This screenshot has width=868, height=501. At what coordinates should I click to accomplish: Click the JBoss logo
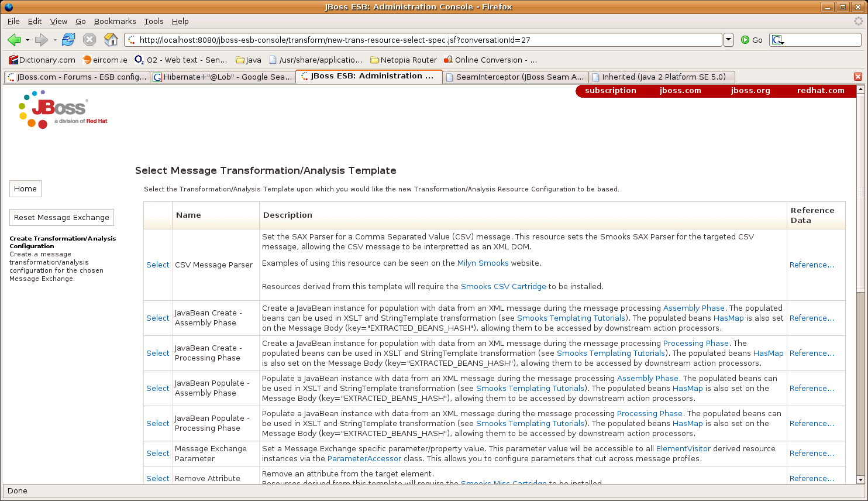click(x=63, y=109)
